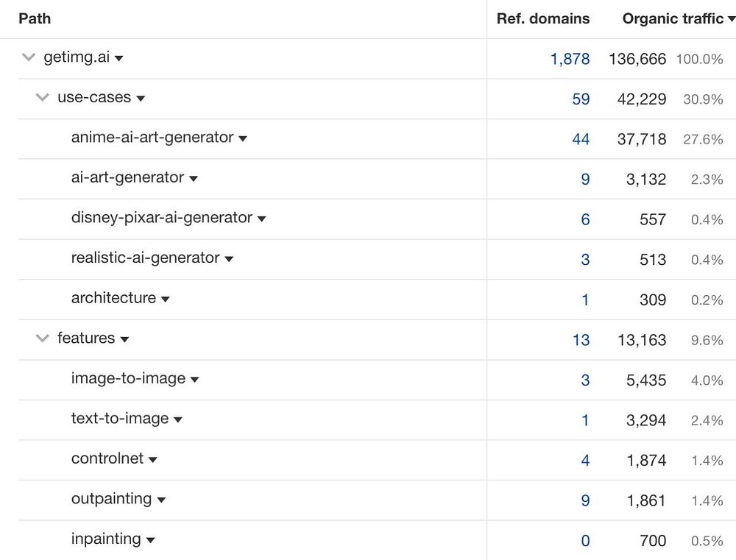Viewport: 736px width, 560px height.
Task: Select the controlnet path row
Action: [x=107, y=458]
